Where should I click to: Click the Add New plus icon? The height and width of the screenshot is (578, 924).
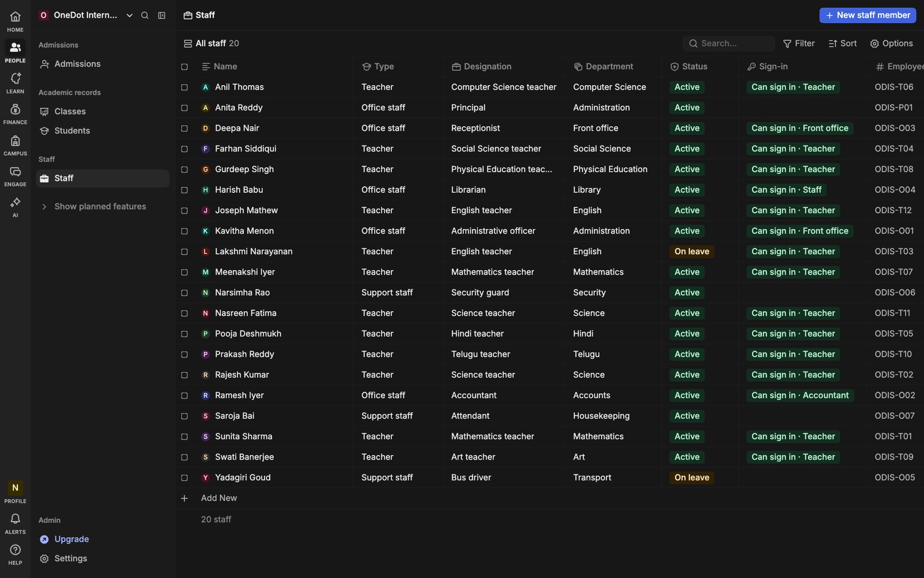[184, 498]
